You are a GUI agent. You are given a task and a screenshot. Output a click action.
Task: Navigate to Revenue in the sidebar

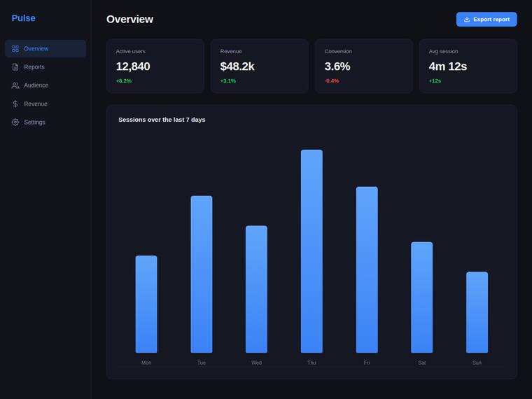(45, 104)
